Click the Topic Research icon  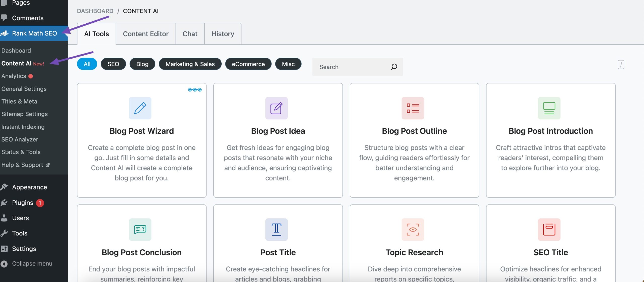tap(413, 229)
